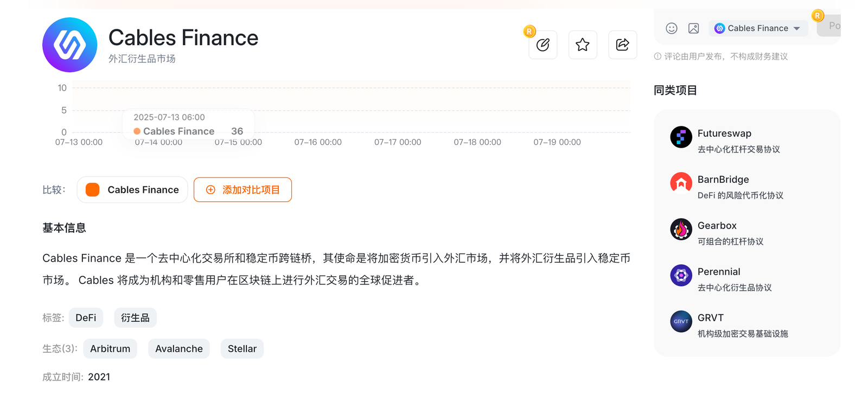
Task: Click the tooltip date 2025-07-13 06:00
Action: coord(169,117)
